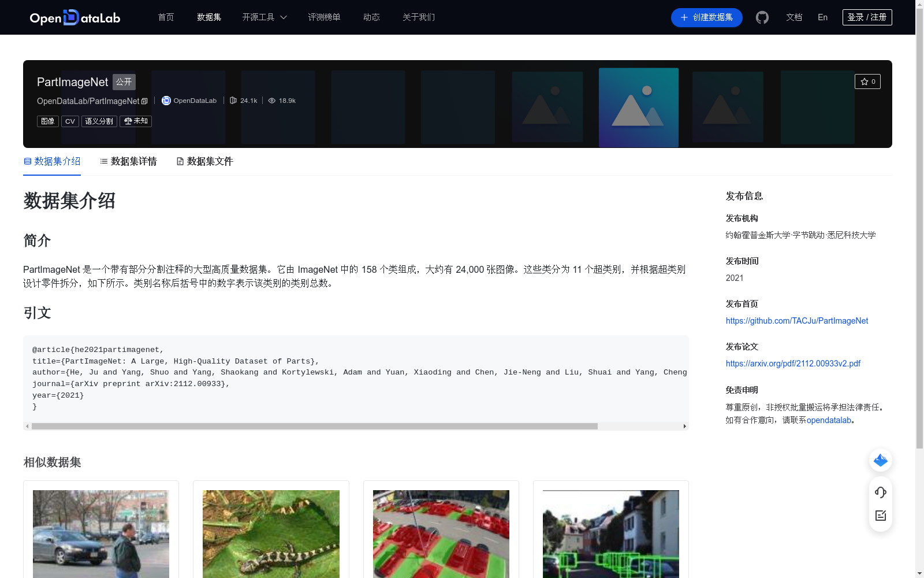Click the CV tag

[70, 121]
